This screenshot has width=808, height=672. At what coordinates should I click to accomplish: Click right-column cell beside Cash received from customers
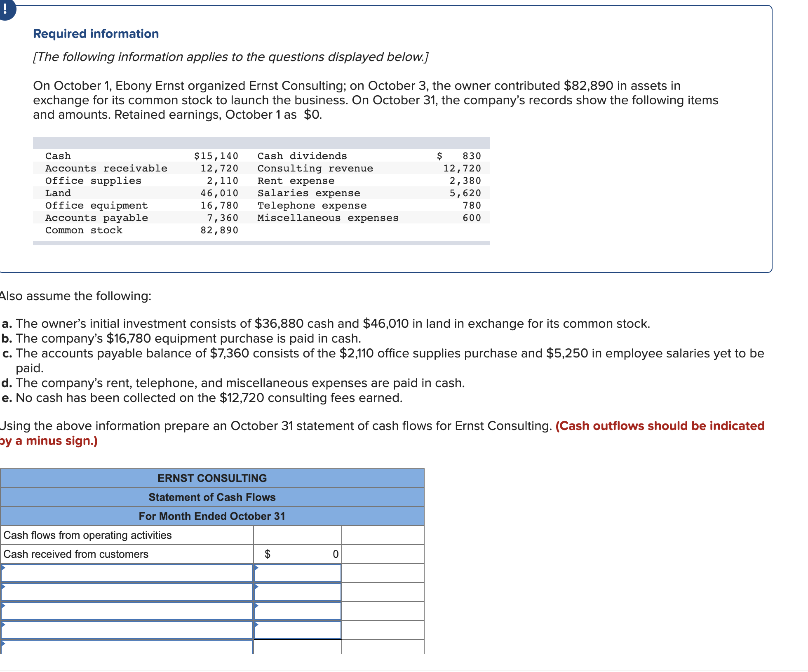(383, 554)
